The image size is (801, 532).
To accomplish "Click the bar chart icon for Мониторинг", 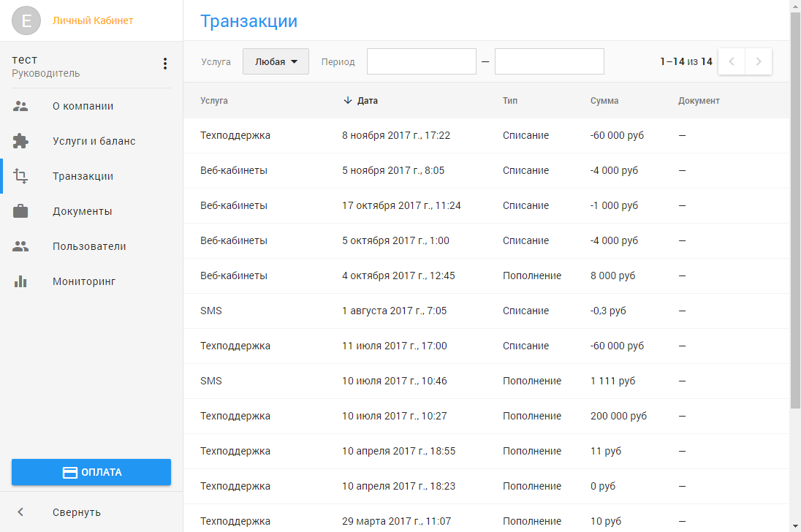I will coord(20,281).
